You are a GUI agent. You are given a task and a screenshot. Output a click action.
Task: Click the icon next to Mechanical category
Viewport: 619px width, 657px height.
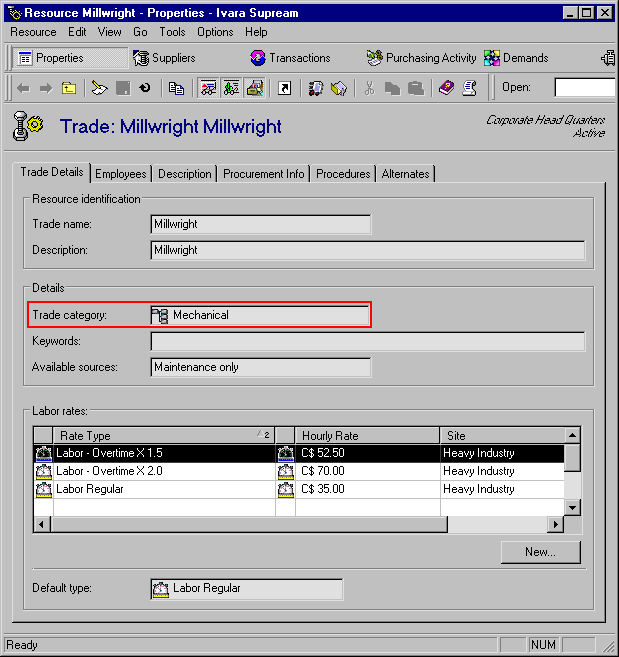pyautogui.click(x=160, y=315)
